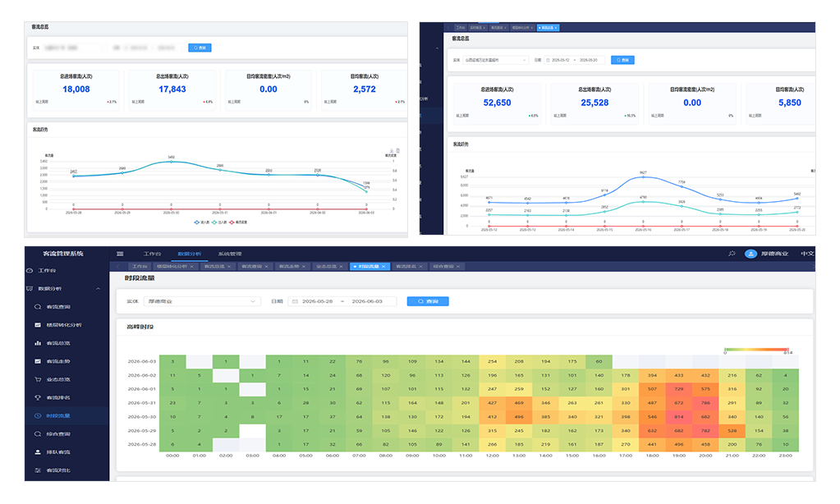Collapse the sidebar with the hamburger icon
This screenshot has height=504, width=840.
point(120,254)
